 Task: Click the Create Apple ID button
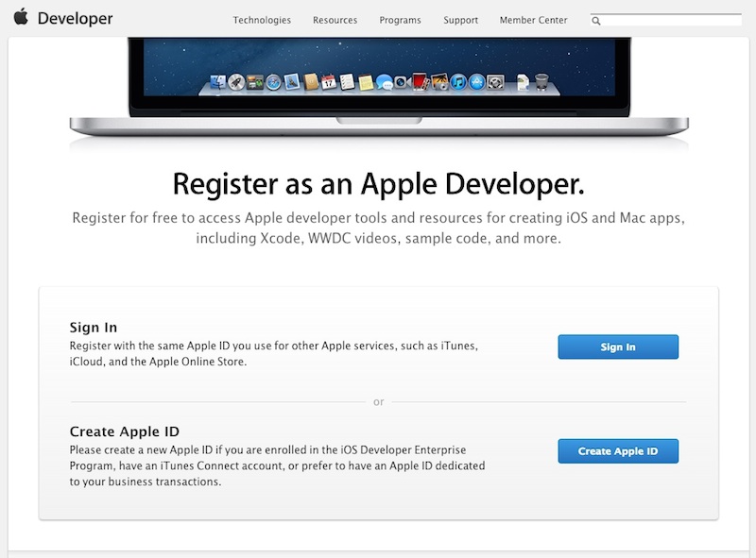tap(619, 450)
